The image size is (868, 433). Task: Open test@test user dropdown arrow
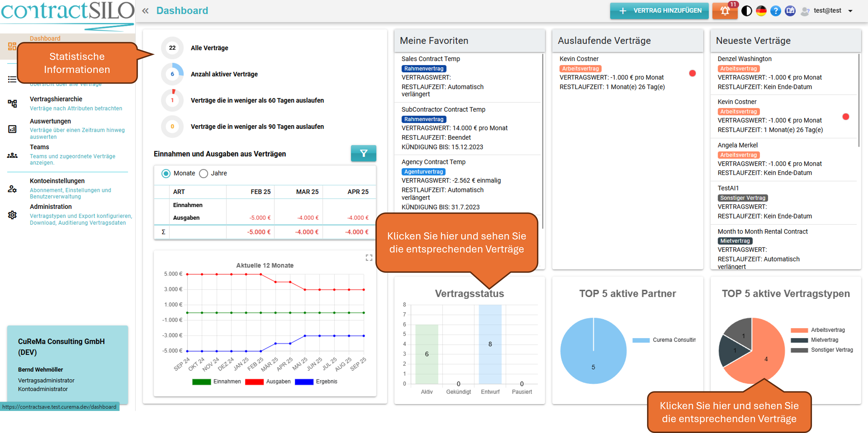850,11
